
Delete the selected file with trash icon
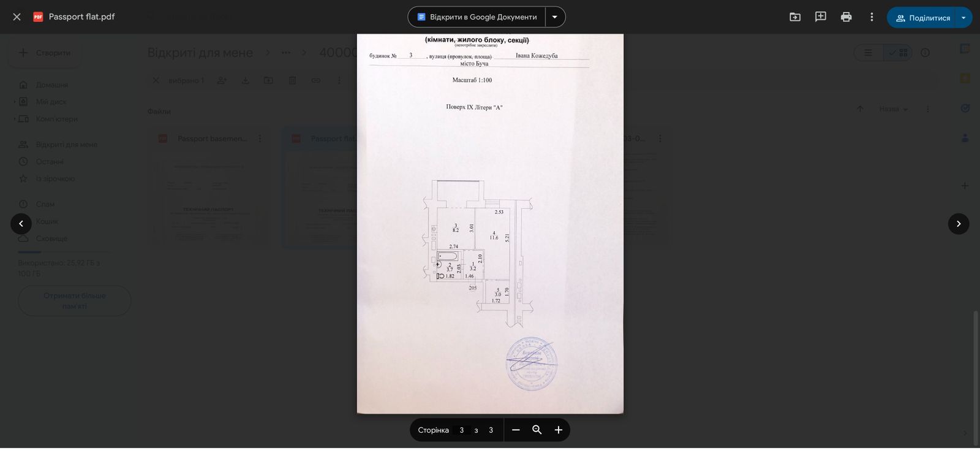pyautogui.click(x=293, y=80)
